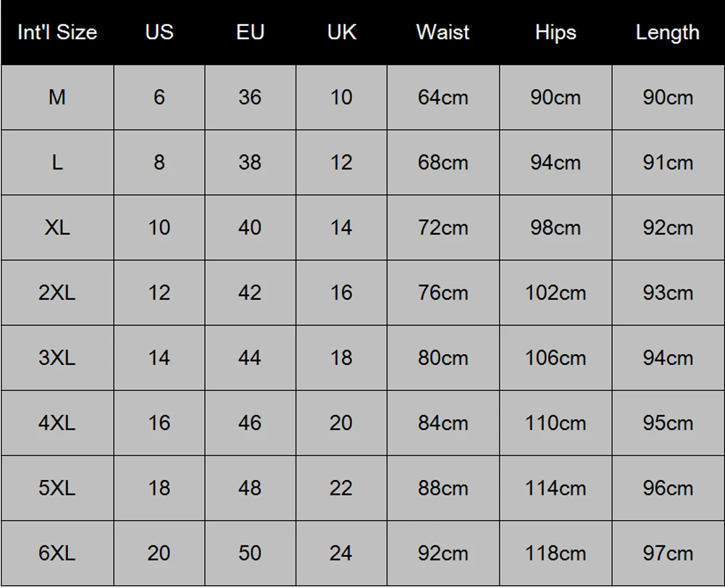Click the Hips column header
Viewport: 725px width, 588px height.
[x=556, y=33]
